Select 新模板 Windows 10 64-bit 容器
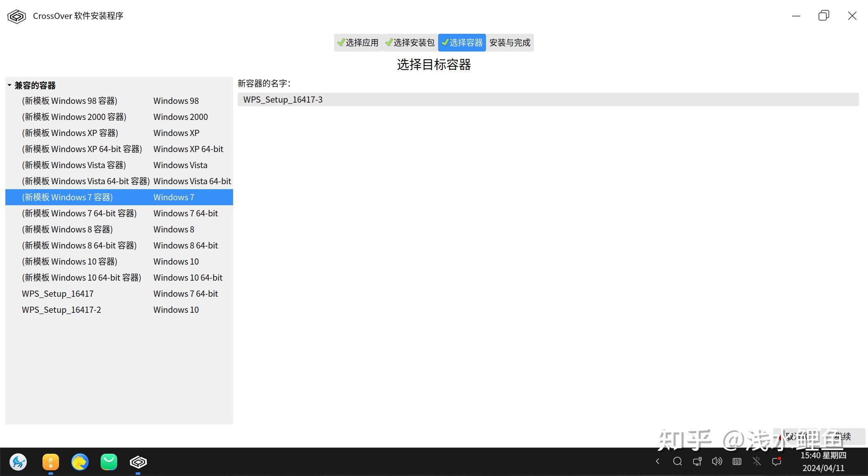Viewport: 868px width, 476px height. [x=82, y=277]
